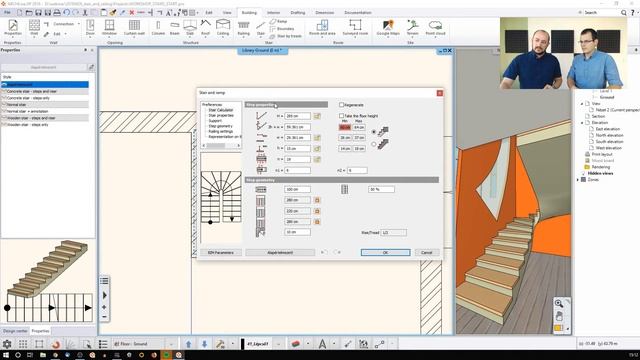
Task: Select Stair Calculator in preferences tree
Action: coord(221,110)
